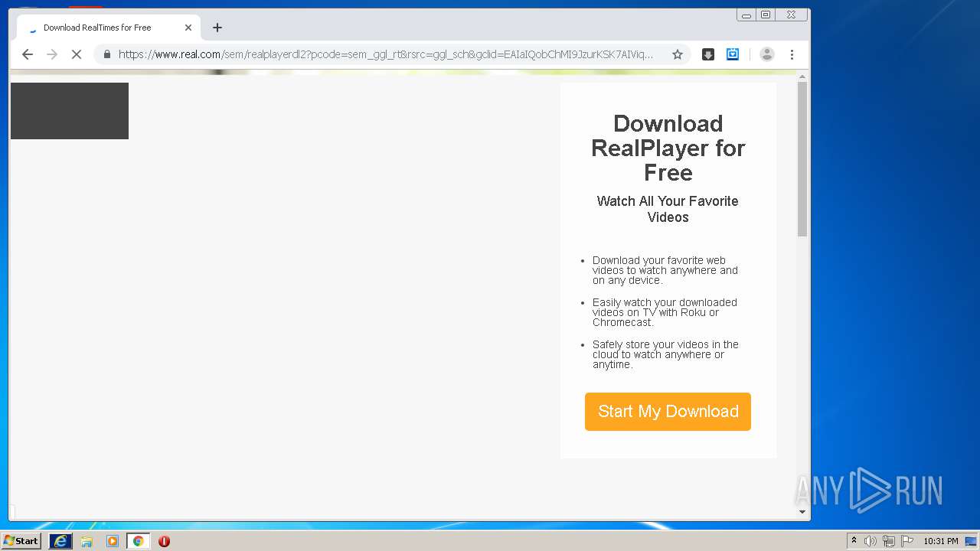This screenshot has height=551, width=980.
Task: Click the Safely store your videos bullet
Action: (x=665, y=354)
